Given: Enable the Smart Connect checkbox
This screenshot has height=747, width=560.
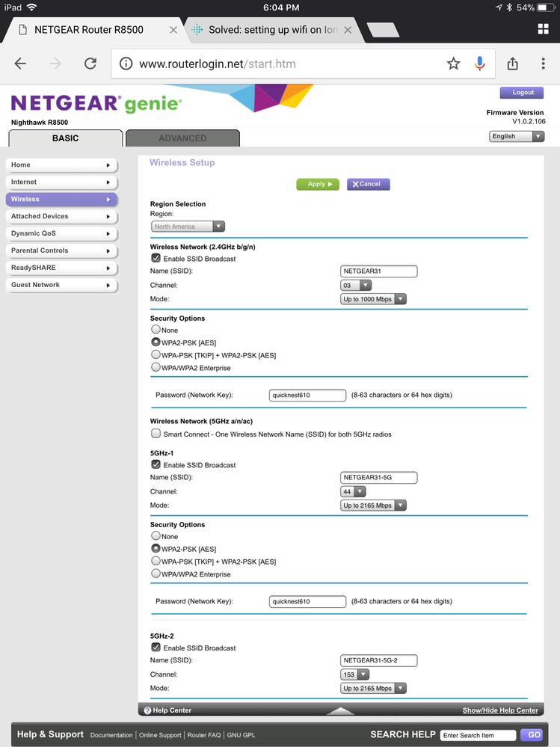Looking at the screenshot, I should tap(156, 434).
